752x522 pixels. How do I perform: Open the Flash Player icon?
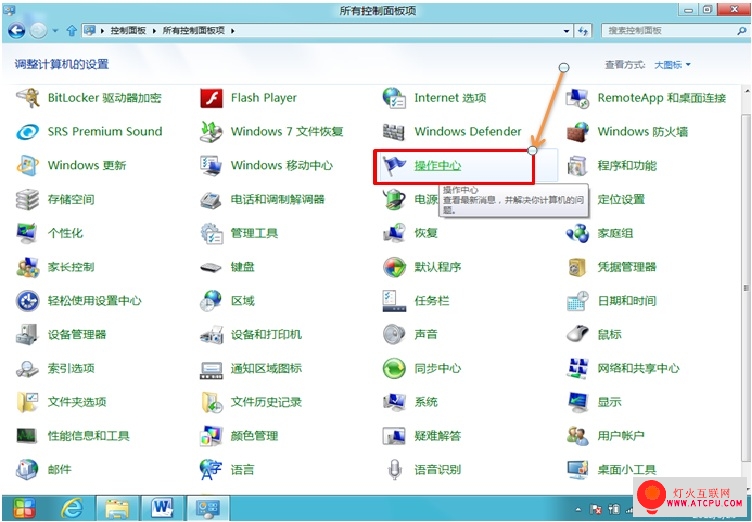[212, 98]
